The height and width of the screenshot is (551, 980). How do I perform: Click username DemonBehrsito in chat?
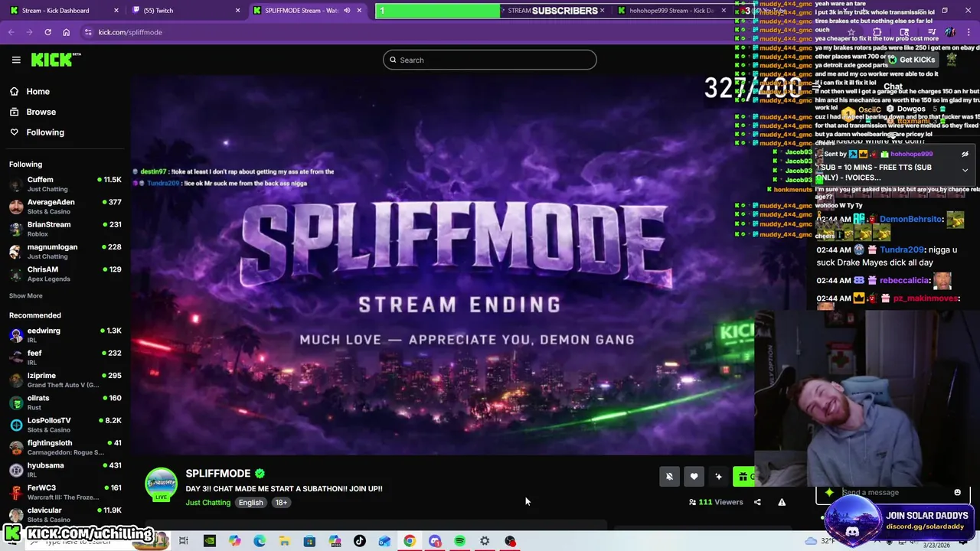910,219
